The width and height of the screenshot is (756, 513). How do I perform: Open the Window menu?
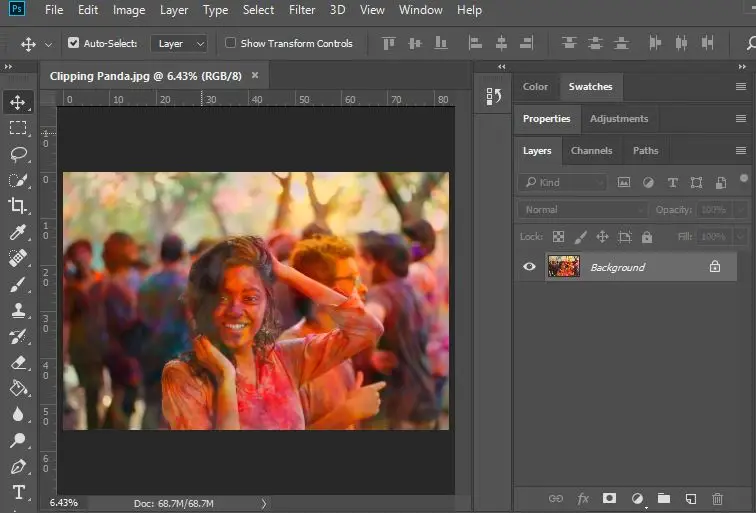click(420, 10)
